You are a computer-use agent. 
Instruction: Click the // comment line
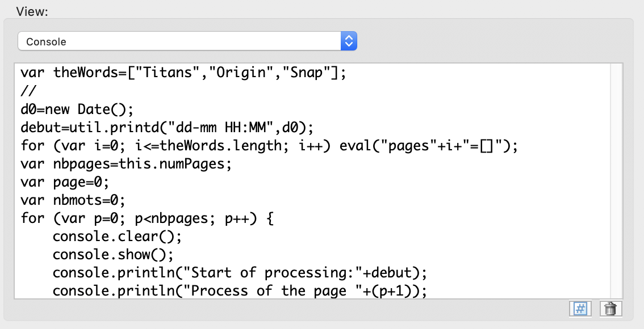[x=26, y=91]
